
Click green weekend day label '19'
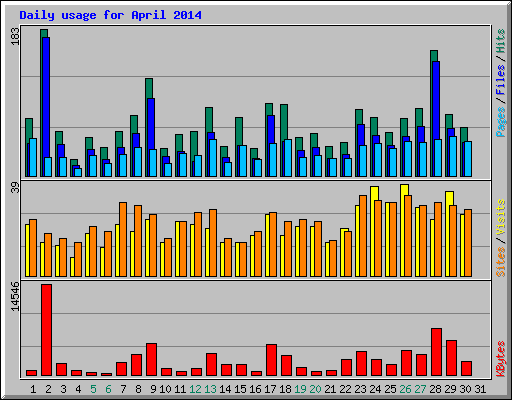(x=300, y=389)
